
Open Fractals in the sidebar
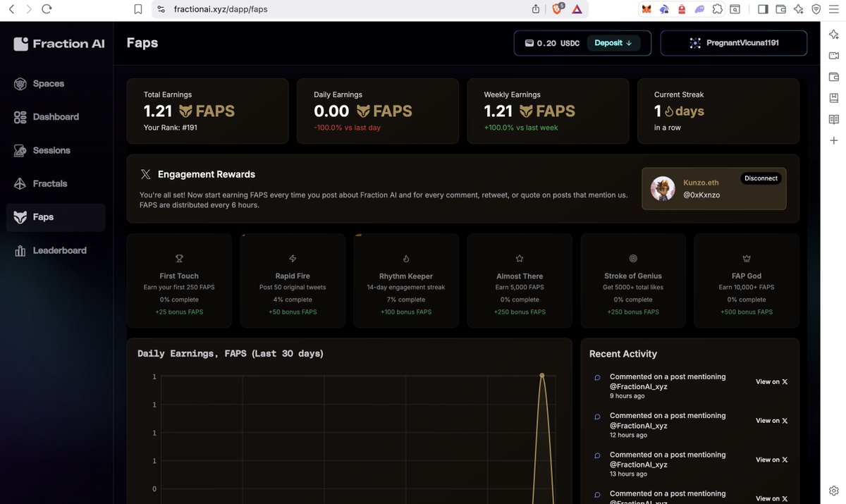pyautogui.click(x=56, y=183)
